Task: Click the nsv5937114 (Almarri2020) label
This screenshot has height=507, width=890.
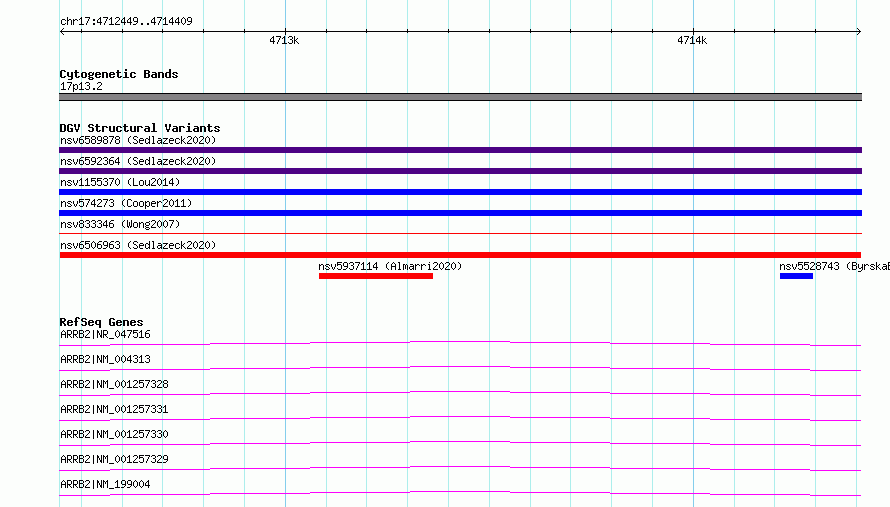Action: [390, 266]
